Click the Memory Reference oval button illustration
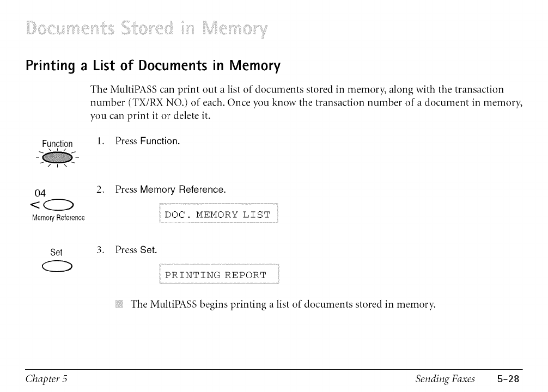 64,206
